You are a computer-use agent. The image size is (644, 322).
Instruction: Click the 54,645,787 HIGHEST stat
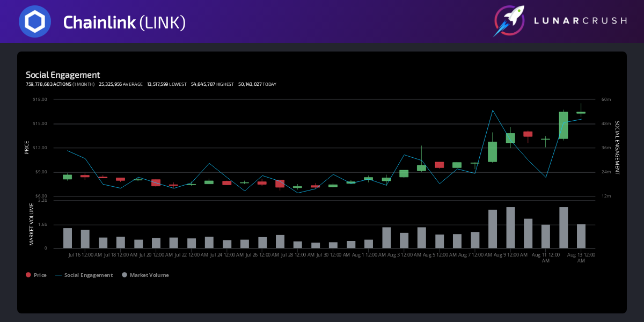tap(213, 84)
